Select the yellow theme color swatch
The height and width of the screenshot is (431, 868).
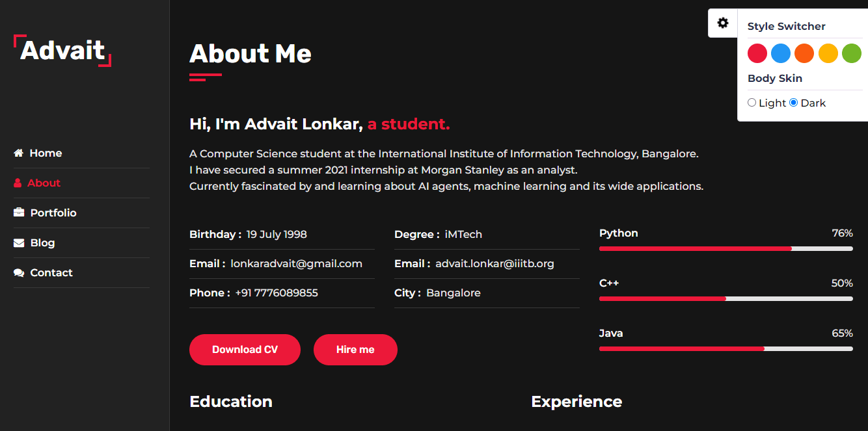[828, 53]
